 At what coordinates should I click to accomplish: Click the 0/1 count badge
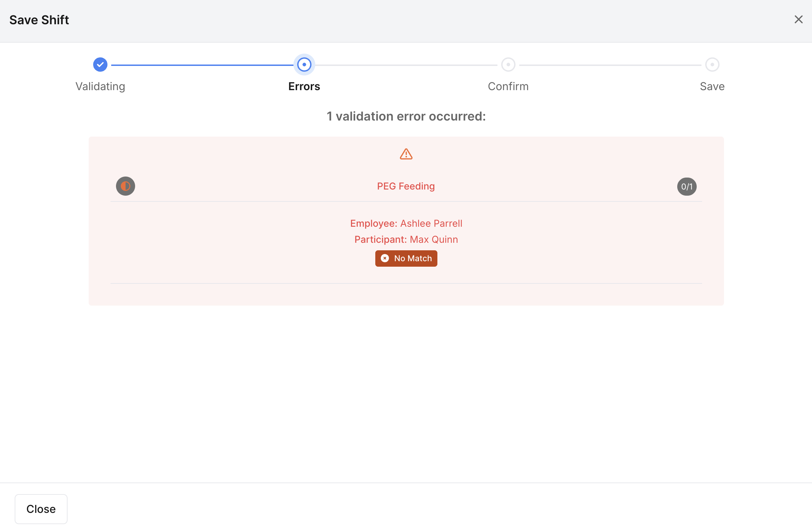(x=687, y=186)
